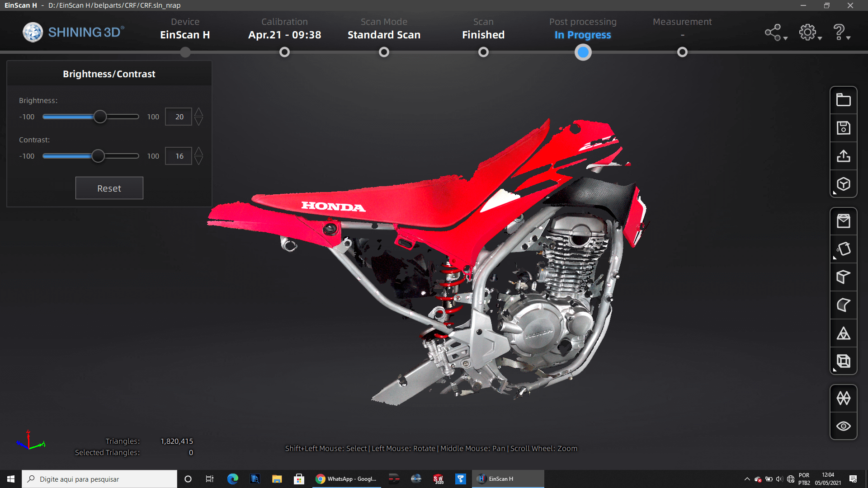The image size is (868, 488).
Task: Select the Post processing In Progress step
Action: click(583, 29)
